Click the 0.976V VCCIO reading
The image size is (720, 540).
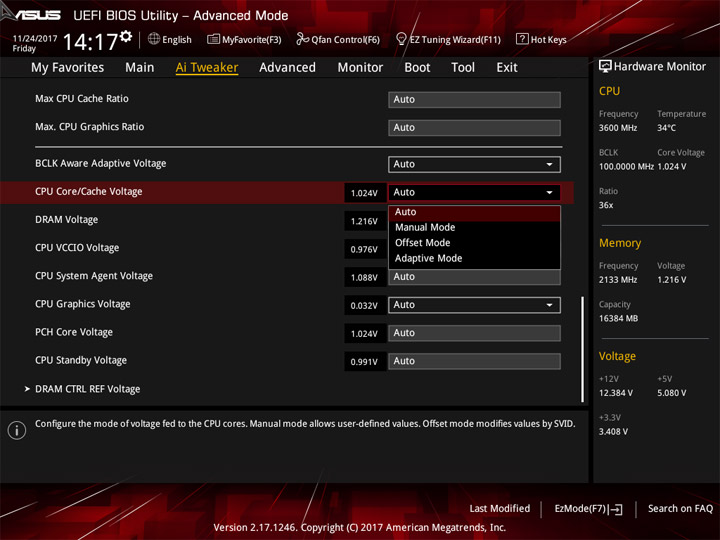pyautogui.click(x=364, y=249)
